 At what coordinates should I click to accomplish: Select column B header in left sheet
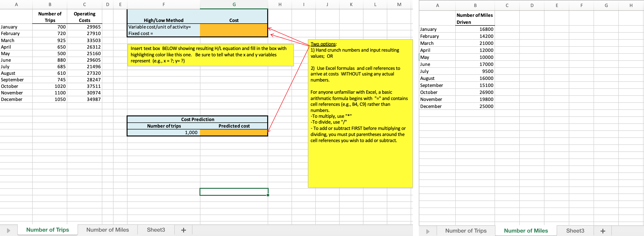pyautogui.click(x=50, y=4)
